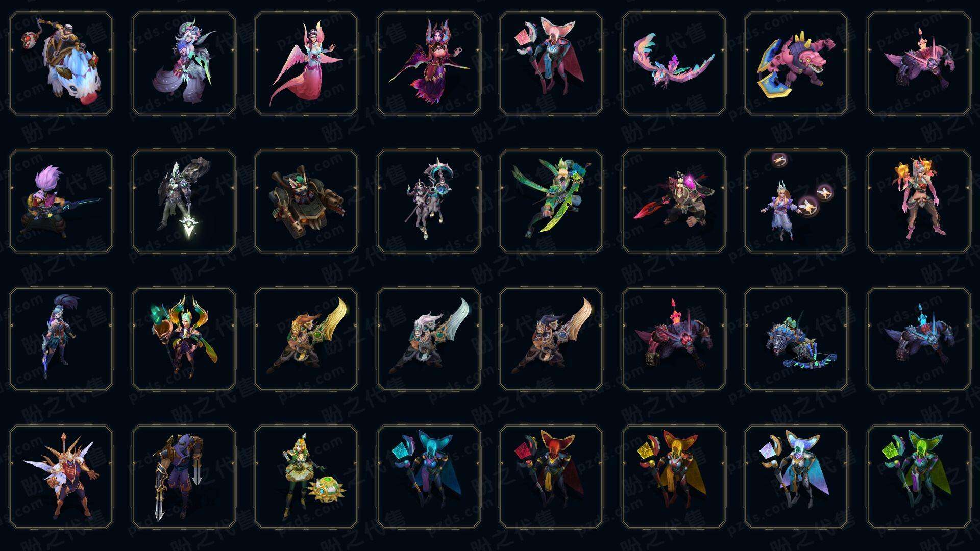Image resolution: width=980 pixels, height=551 pixels.
Task: Select the bearded brawler with red axe
Action: tap(674, 201)
